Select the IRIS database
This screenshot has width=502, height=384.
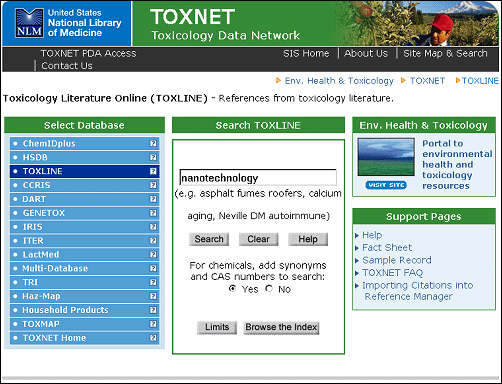click(x=84, y=227)
